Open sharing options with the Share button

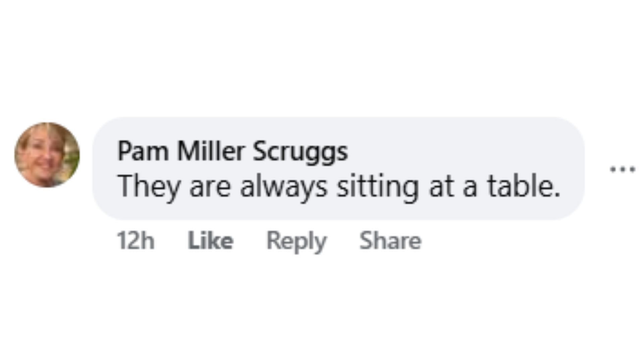(x=390, y=241)
